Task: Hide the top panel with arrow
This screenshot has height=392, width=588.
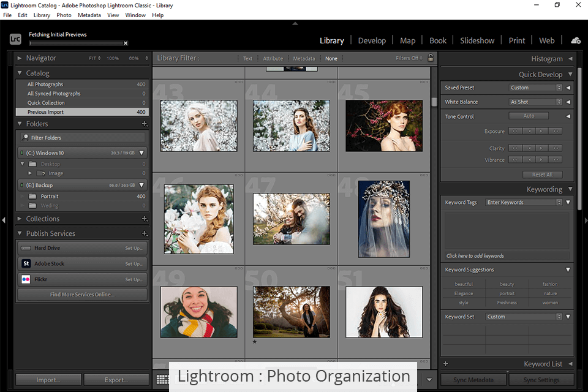Action: [x=295, y=23]
